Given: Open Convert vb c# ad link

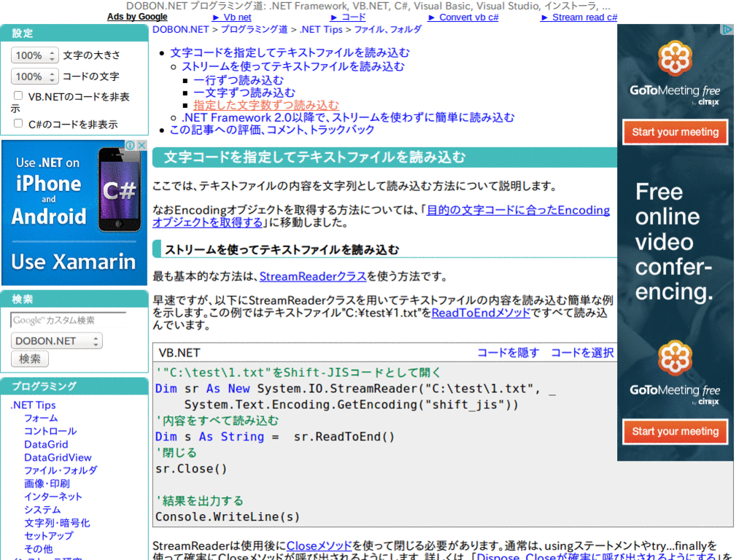Looking at the screenshot, I should tap(463, 17).
